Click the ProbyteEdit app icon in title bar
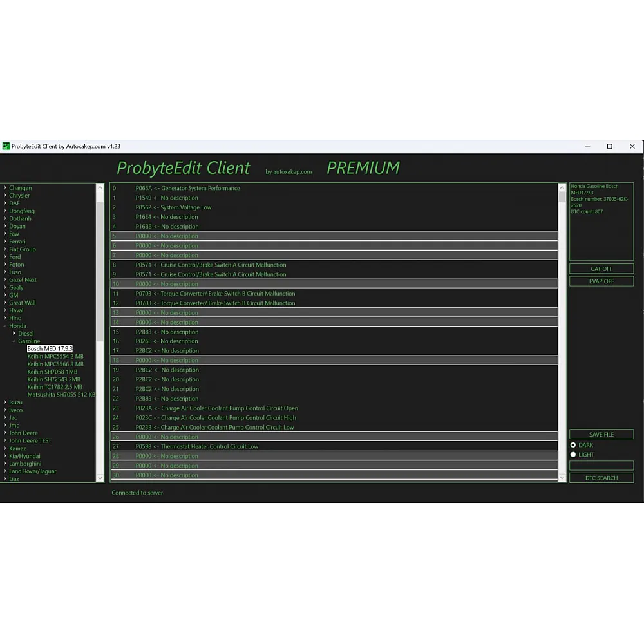This screenshot has width=644, height=644. pyautogui.click(x=6, y=146)
